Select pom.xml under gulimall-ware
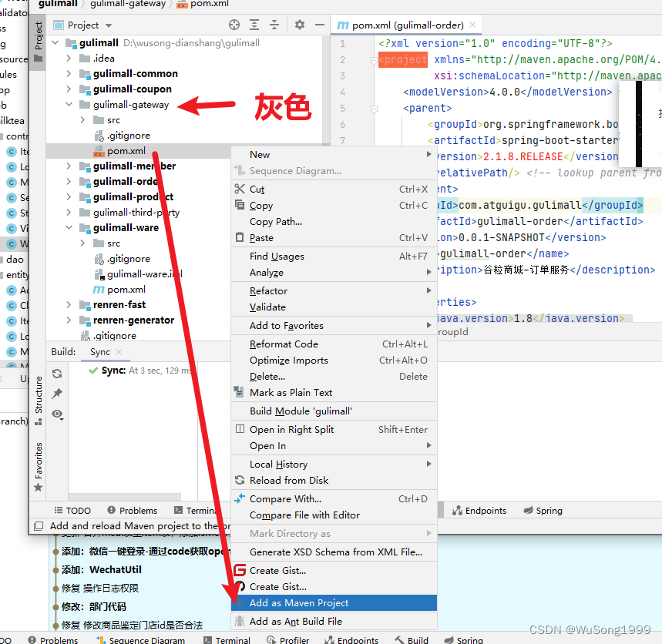 (126, 290)
